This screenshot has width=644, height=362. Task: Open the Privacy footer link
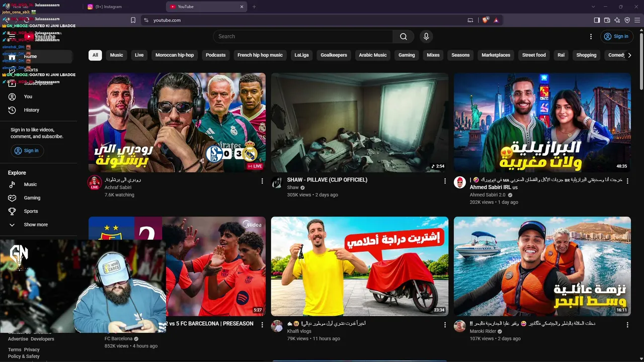click(x=32, y=350)
